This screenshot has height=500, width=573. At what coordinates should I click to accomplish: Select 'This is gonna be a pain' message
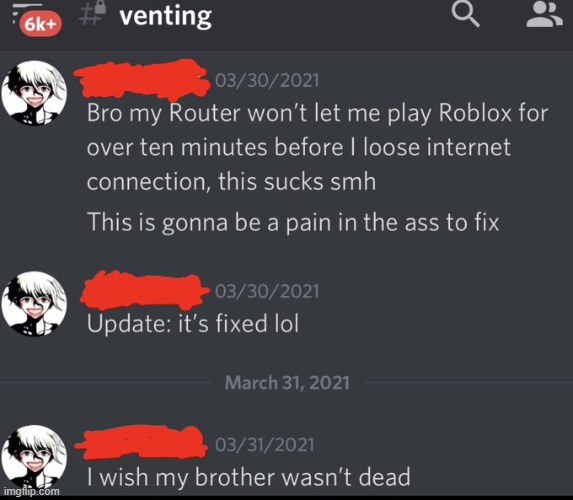pyautogui.click(x=293, y=222)
